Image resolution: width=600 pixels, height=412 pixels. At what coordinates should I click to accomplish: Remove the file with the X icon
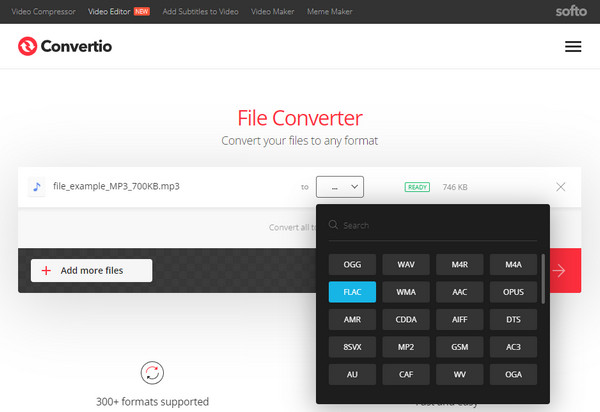[x=561, y=187]
